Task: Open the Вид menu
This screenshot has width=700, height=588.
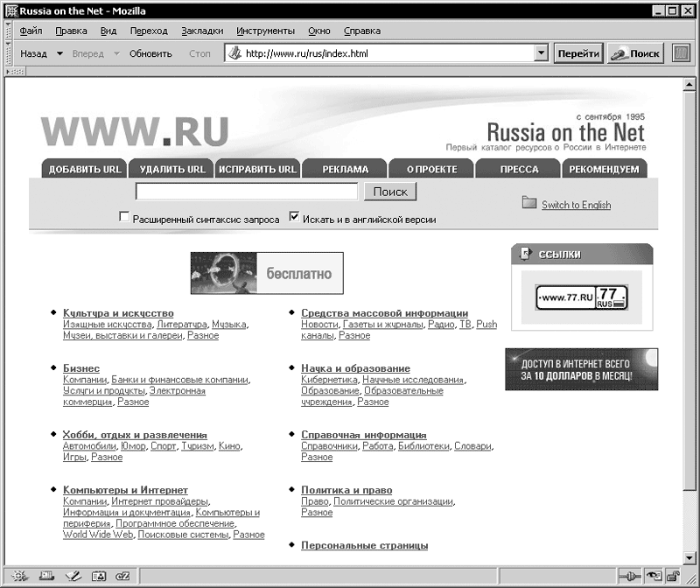Action: point(108,31)
